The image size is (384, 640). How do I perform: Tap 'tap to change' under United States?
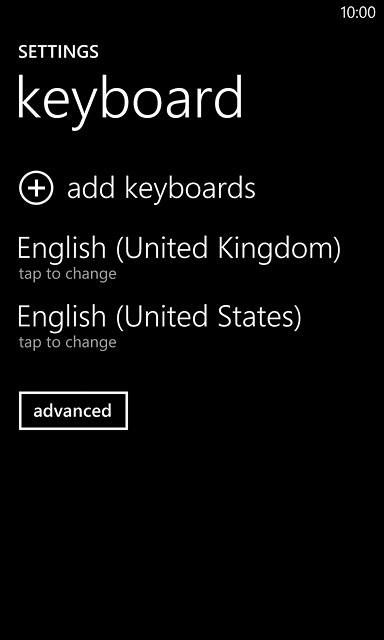pos(67,342)
